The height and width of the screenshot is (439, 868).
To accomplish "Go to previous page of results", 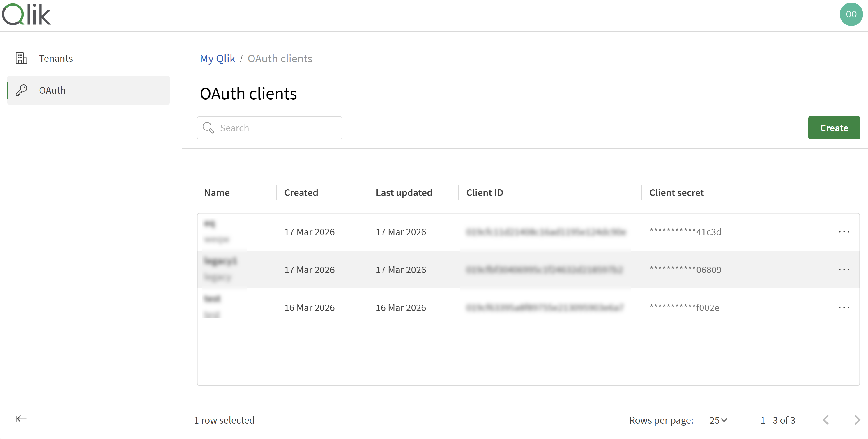I will pos(825,420).
